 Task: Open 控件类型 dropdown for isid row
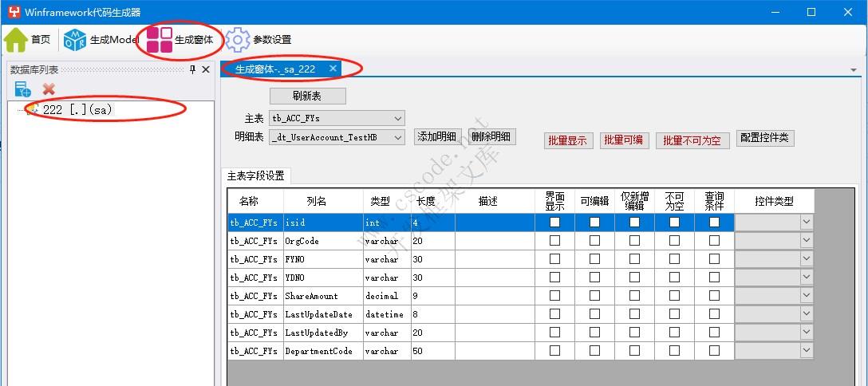(806, 223)
